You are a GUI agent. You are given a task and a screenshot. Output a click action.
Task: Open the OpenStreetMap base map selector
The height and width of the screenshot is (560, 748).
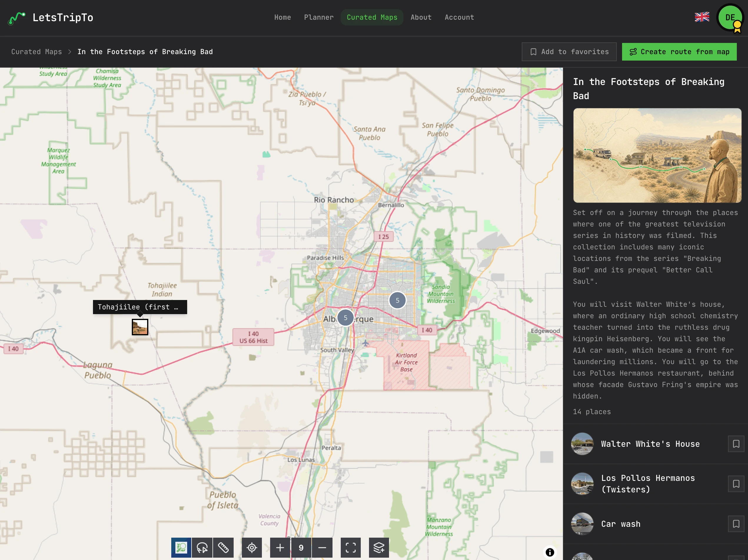point(181,547)
